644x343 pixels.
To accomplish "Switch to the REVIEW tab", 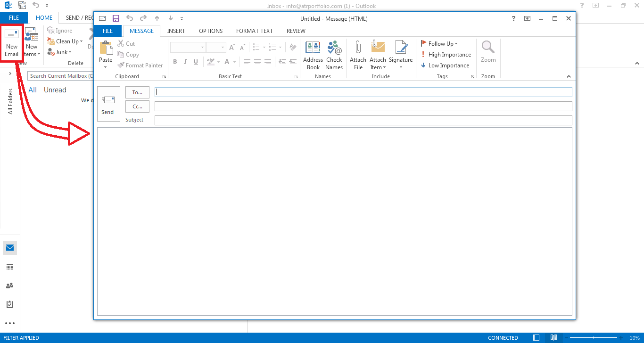I will tap(296, 31).
